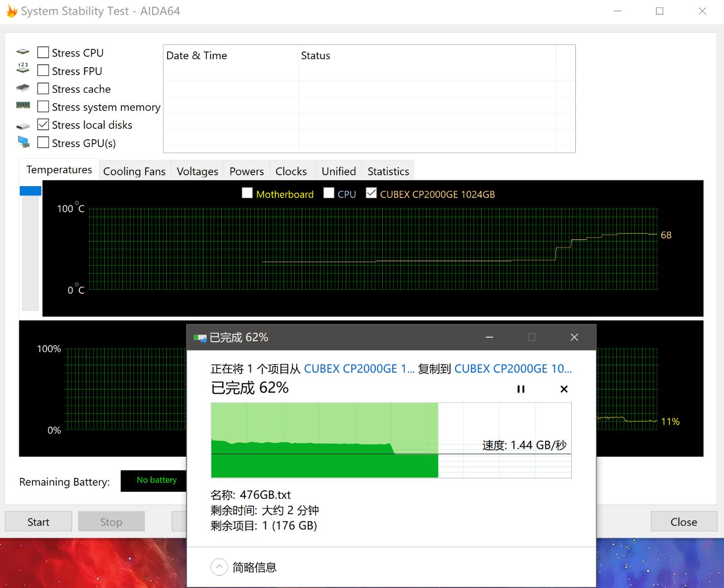This screenshot has height=588, width=724.
Task: Click the GPU graphics card icon
Action: (x=23, y=142)
